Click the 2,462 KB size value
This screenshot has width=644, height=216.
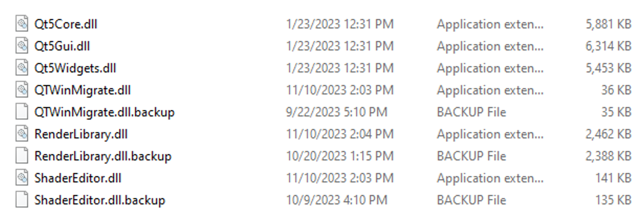click(x=608, y=134)
